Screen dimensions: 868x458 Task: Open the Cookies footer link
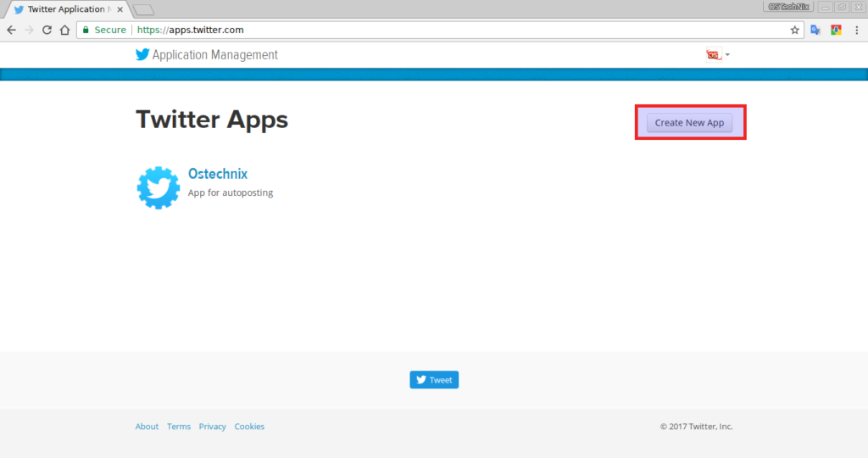(x=249, y=427)
